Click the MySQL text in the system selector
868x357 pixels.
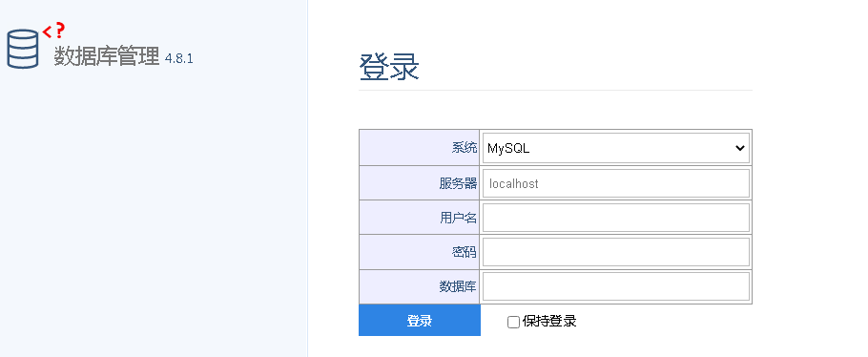[x=508, y=149]
